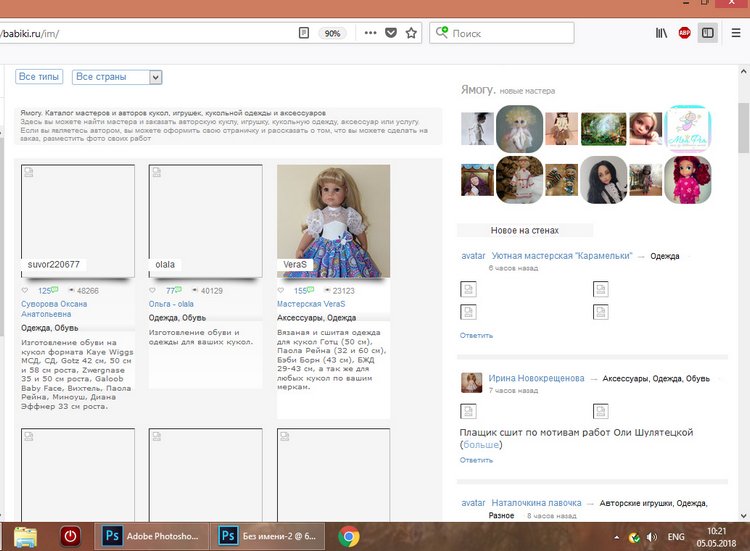This screenshot has height=551, width=750.
Task: Click the Adblock Plus ABP icon
Action: pos(684,33)
